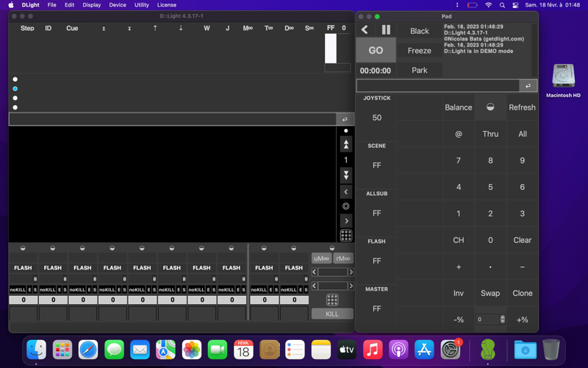
Task: Click the enter icon in the Pad command field
Action: (x=527, y=86)
